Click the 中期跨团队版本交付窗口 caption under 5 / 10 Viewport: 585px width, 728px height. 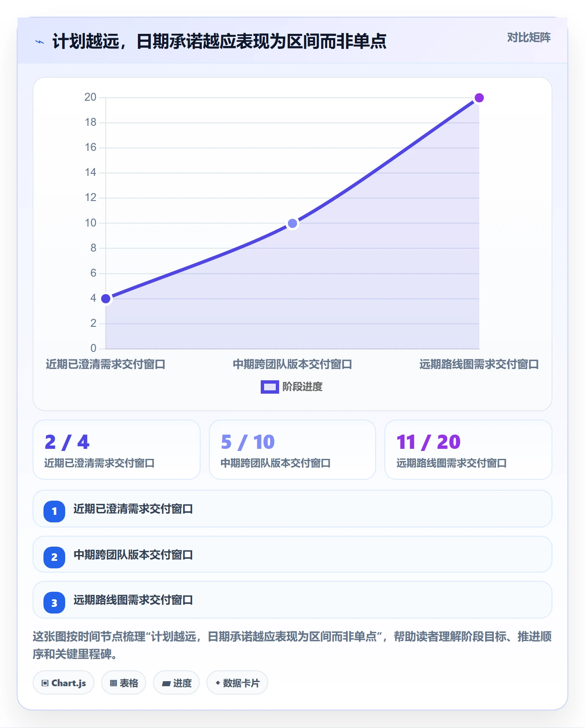point(276,463)
